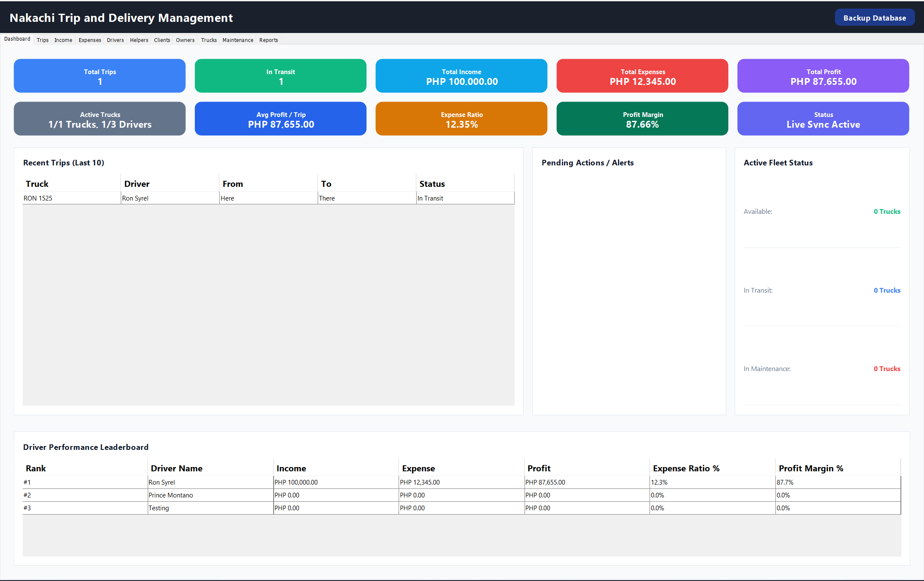The width and height of the screenshot is (924, 581).
Task: Go to the Maintenance tab
Action: point(238,40)
